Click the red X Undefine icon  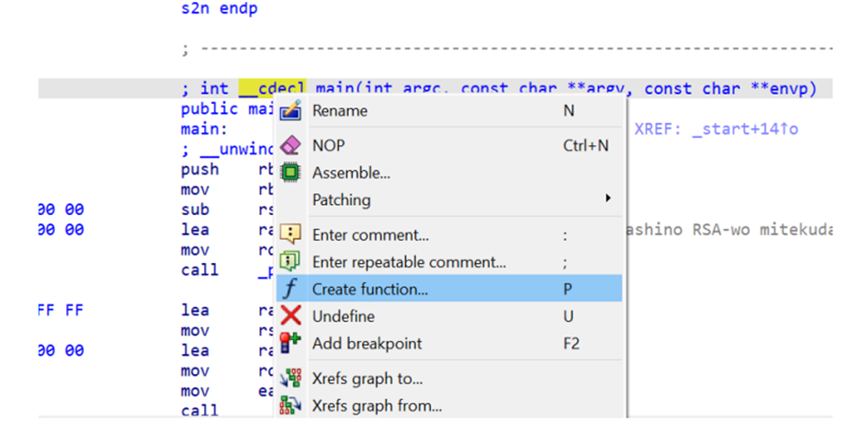point(290,315)
